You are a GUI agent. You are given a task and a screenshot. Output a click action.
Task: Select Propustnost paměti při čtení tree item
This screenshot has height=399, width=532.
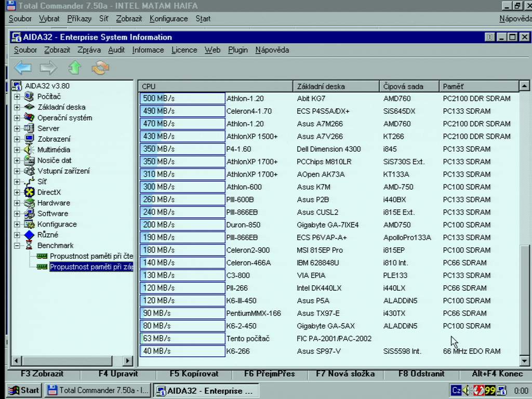click(91, 256)
